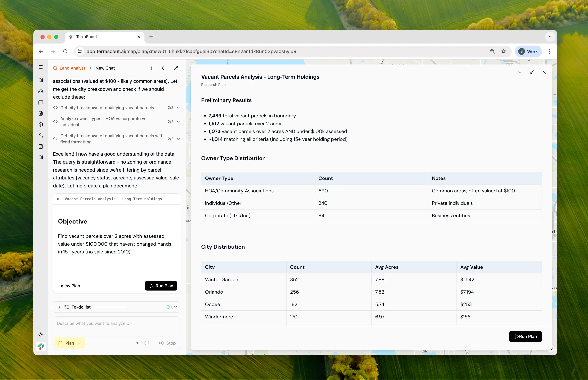This screenshot has height=380, width=588.
Task: Shrink the research plan panel with the collapse arrows
Action: click(x=532, y=72)
